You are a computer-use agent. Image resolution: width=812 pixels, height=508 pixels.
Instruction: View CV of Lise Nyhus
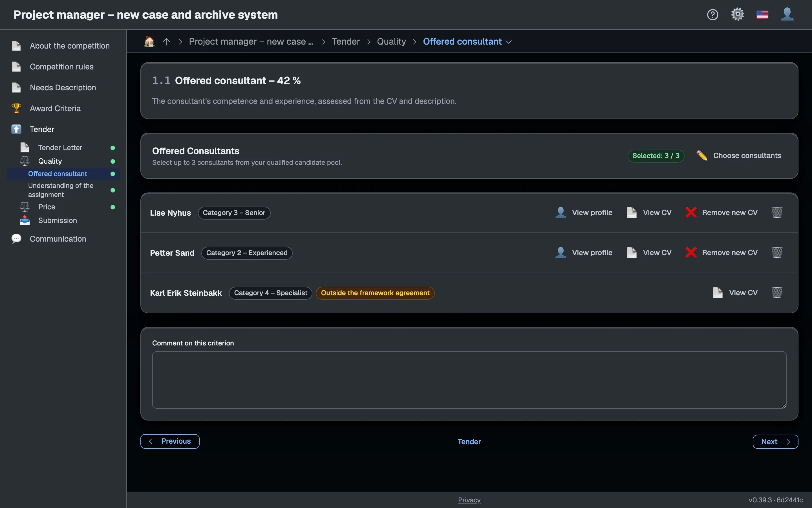click(649, 213)
